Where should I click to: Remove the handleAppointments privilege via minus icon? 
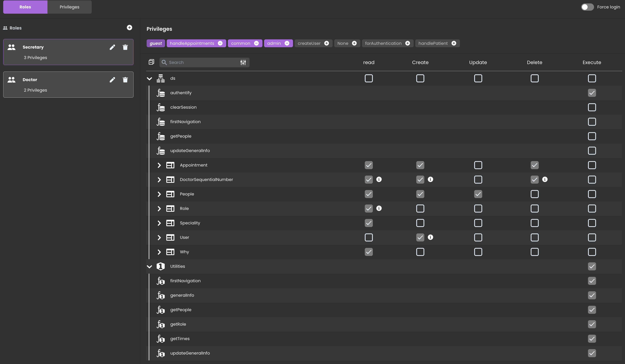220,43
